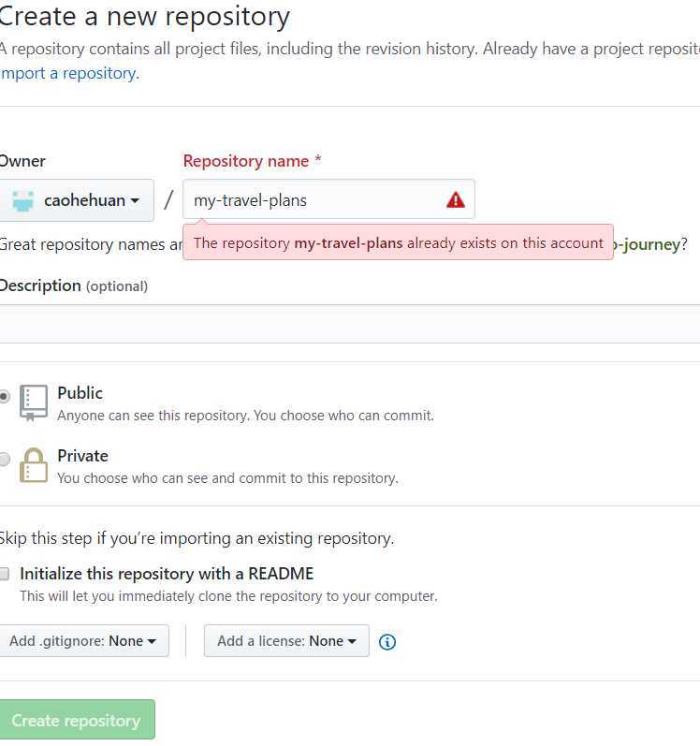The width and height of the screenshot is (700, 746).
Task: Click the Create repository button
Action: (x=77, y=720)
